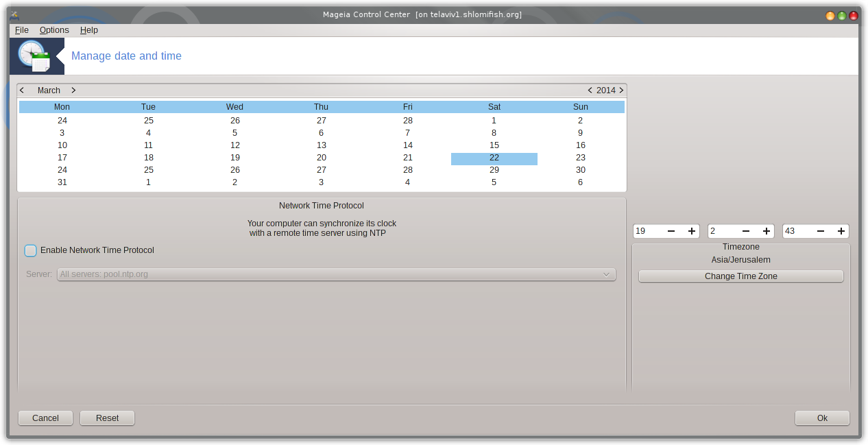Open the Help menu

[89, 30]
